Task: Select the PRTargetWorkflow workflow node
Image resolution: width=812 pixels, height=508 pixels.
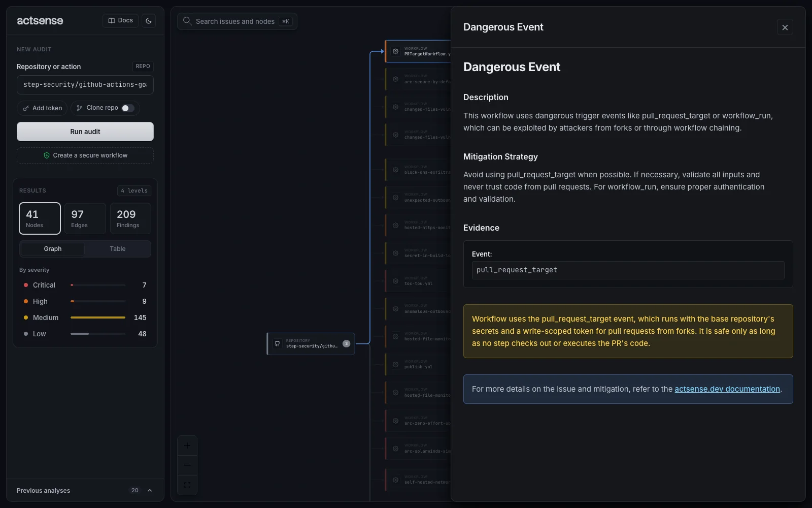Action: coord(418,51)
